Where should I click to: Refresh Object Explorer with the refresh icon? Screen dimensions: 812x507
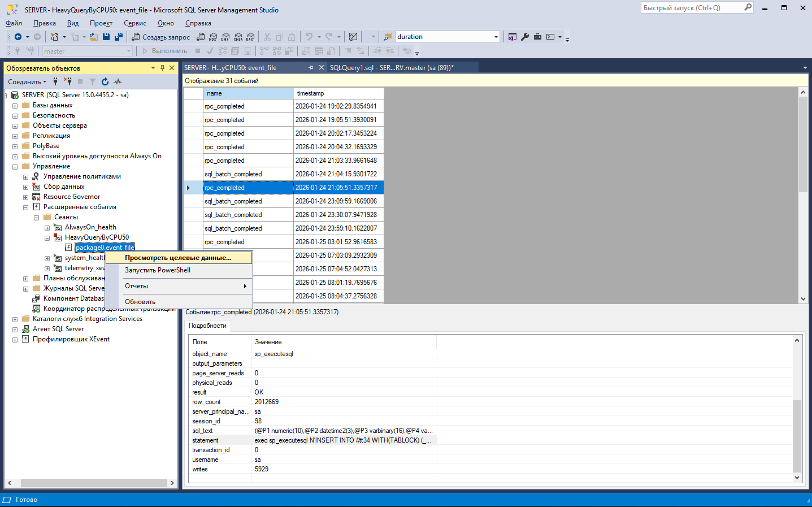point(105,82)
